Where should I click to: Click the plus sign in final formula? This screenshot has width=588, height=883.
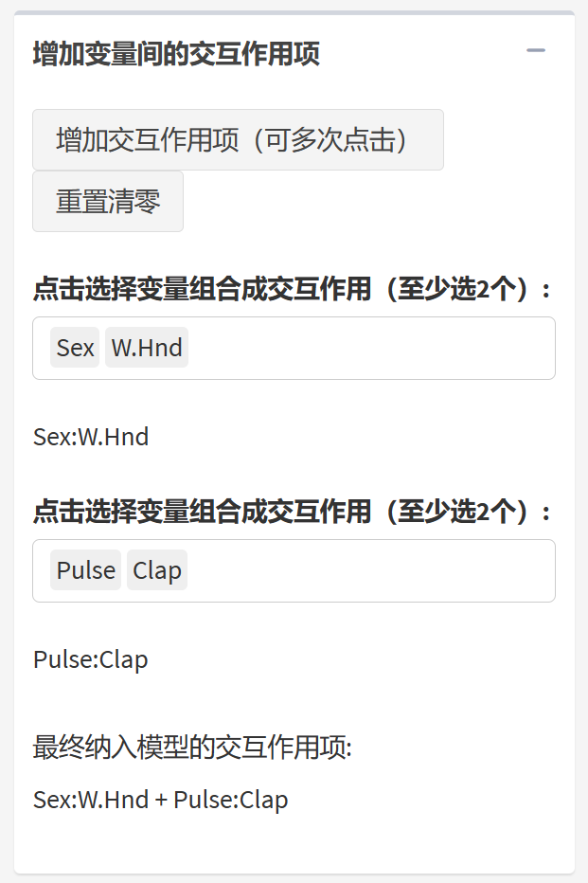(x=161, y=800)
